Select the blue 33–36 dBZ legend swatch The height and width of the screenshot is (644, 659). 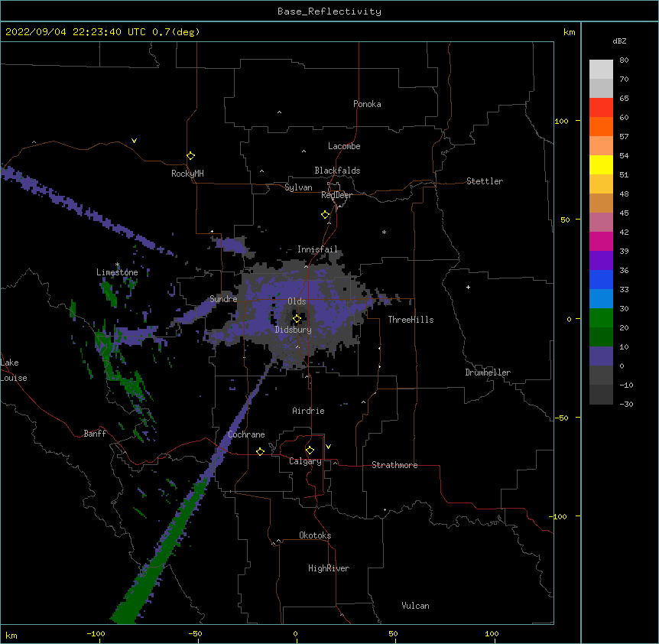pyautogui.click(x=601, y=279)
